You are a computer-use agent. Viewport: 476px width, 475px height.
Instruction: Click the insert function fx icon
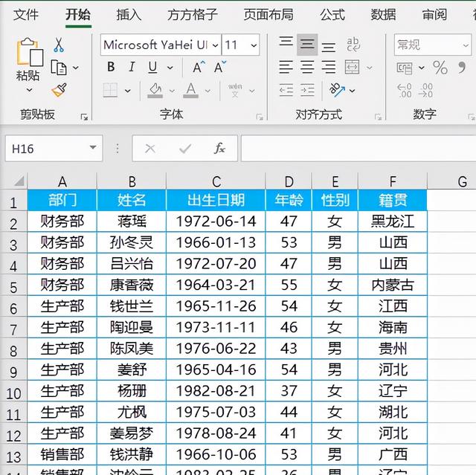coord(219,149)
